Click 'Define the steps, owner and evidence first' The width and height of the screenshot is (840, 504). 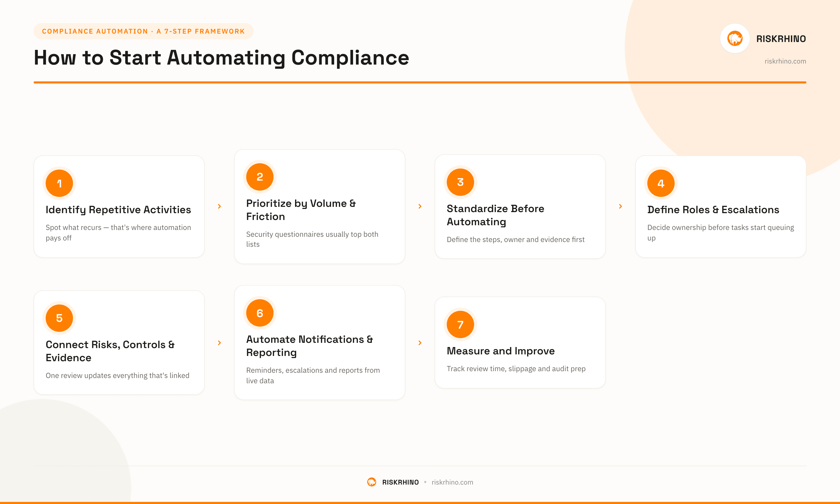(x=515, y=239)
